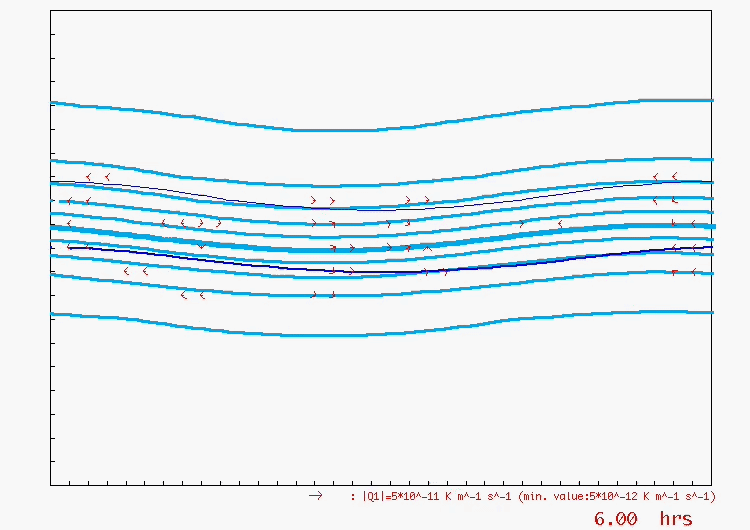Screen dimensions: 750x530
Task: Click the rightmost red arrow in the top row
Action: [674, 176]
